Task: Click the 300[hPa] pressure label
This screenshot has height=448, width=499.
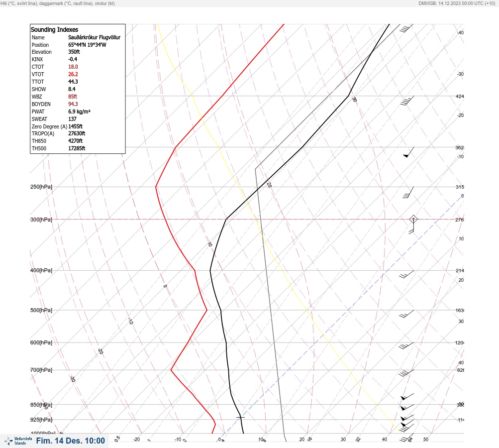Action: 41,220
